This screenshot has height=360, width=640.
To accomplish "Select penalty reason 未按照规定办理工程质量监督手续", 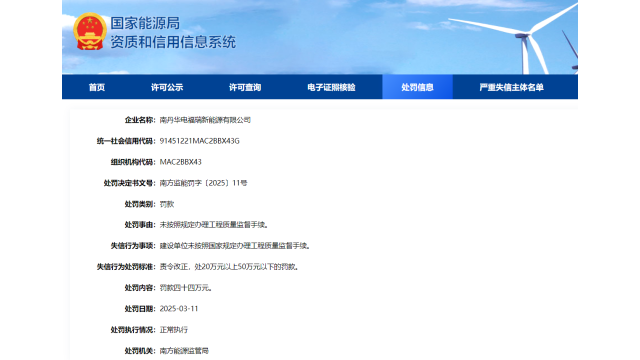I will pyautogui.click(x=214, y=225).
